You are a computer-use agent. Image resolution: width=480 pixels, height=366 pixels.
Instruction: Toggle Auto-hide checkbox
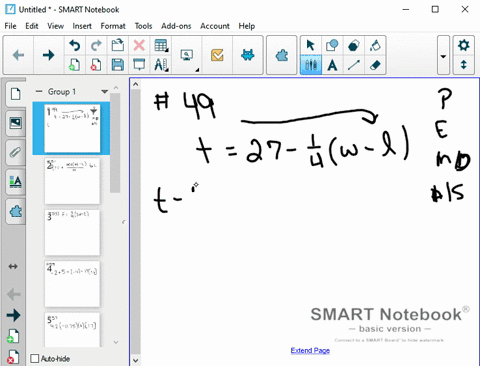tap(35, 359)
